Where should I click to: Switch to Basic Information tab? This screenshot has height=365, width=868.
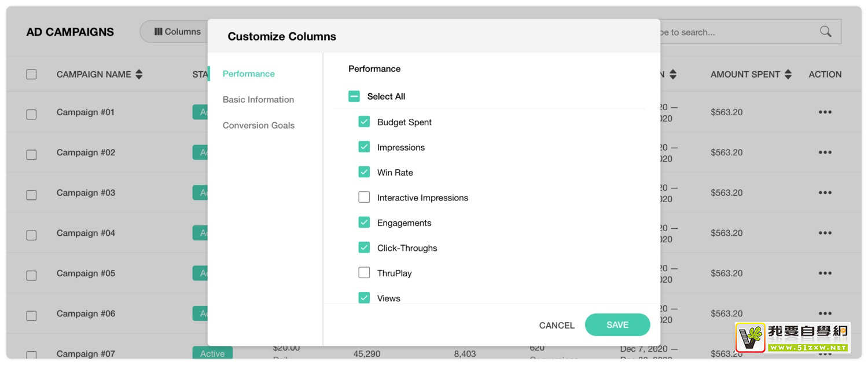click(x=258, y=100)
